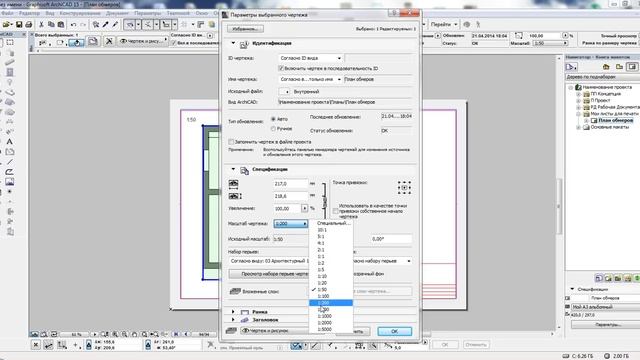This screenshot has height=360, width=640.
Task: Click the inject parameters syringe icon
Action: tap(115, 25)
